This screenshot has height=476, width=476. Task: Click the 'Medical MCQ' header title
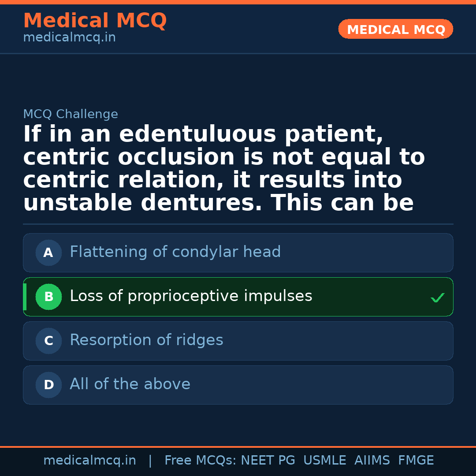point(95,21)
